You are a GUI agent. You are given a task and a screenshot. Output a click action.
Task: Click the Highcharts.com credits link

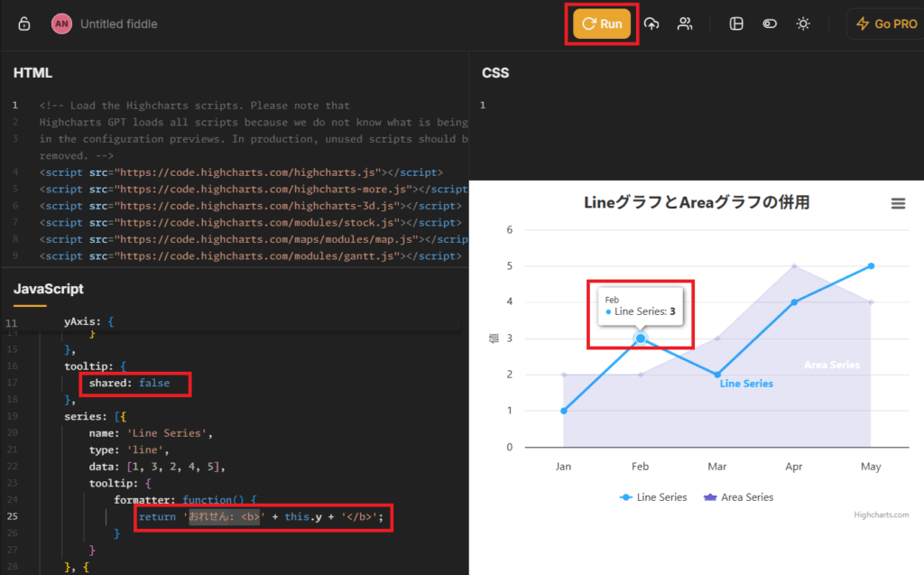882,515
